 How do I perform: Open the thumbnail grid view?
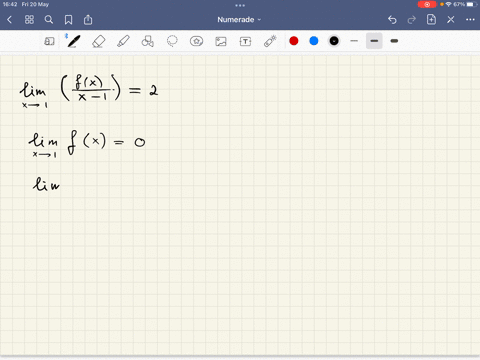pyautogui.click(x=29, y=20)
